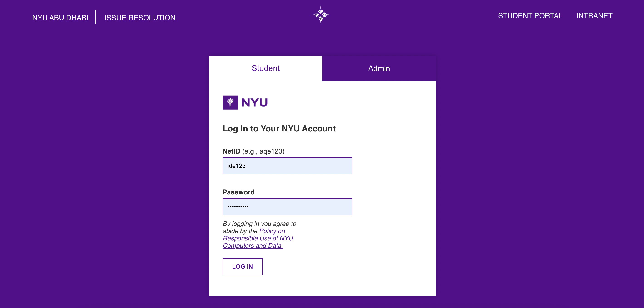644x308 pixels.
Task: Open the INTRANET header link
Action: pyautogui.click(x=594, y=16)
